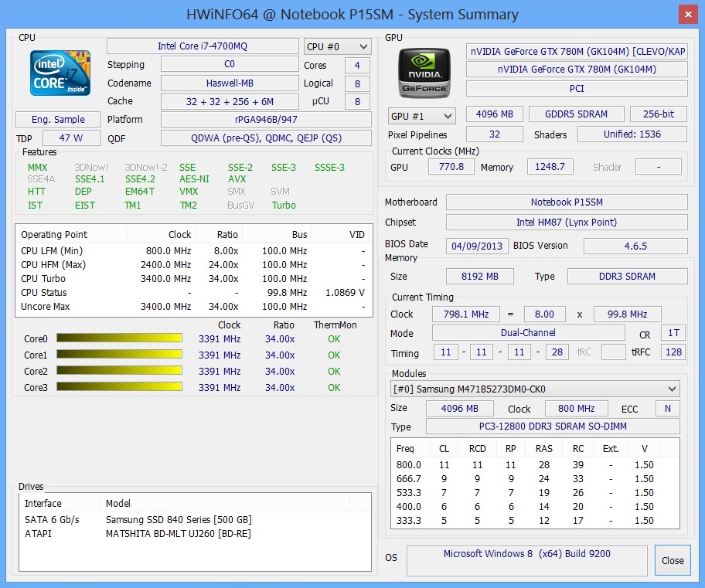Click the GDDR5 SDRAM field

[577, 114]
